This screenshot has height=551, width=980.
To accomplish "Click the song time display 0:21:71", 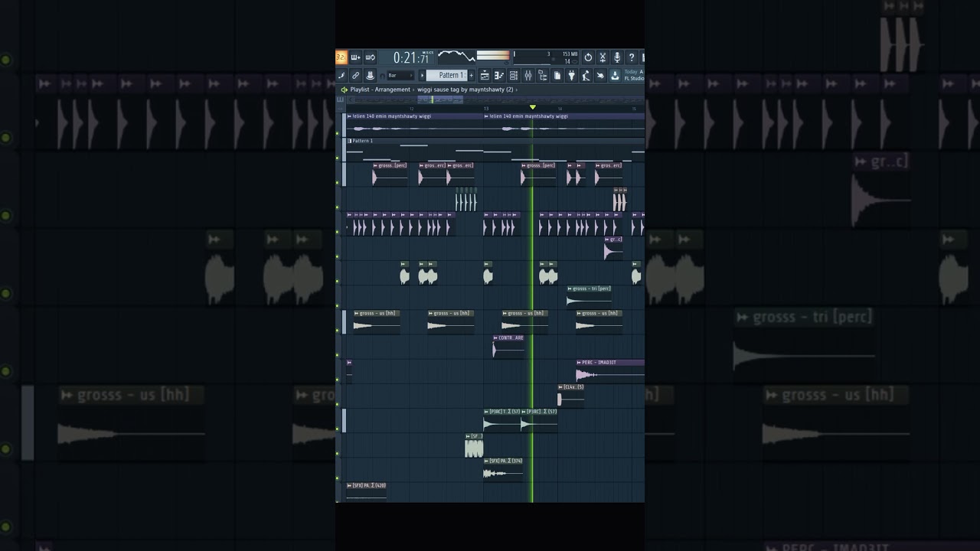I will (x=413, y=57).
